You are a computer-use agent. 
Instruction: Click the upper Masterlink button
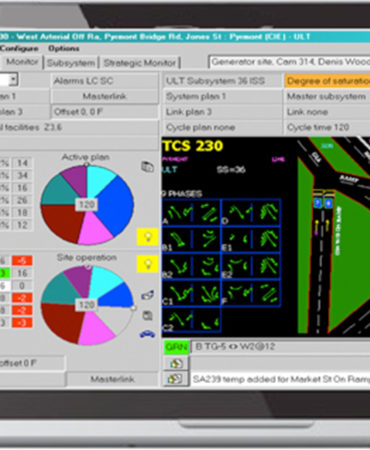click(104, 97)
